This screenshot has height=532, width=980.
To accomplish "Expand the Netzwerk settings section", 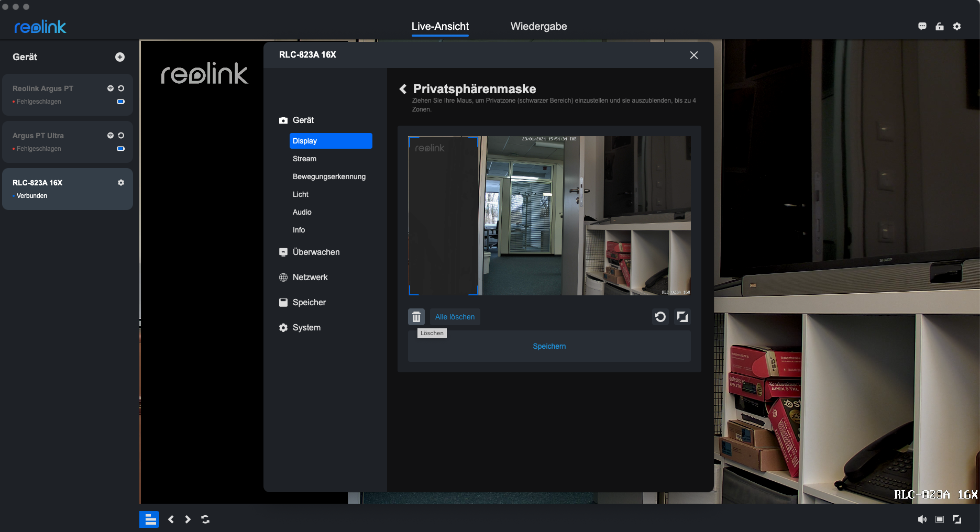I will click(310, 278).
